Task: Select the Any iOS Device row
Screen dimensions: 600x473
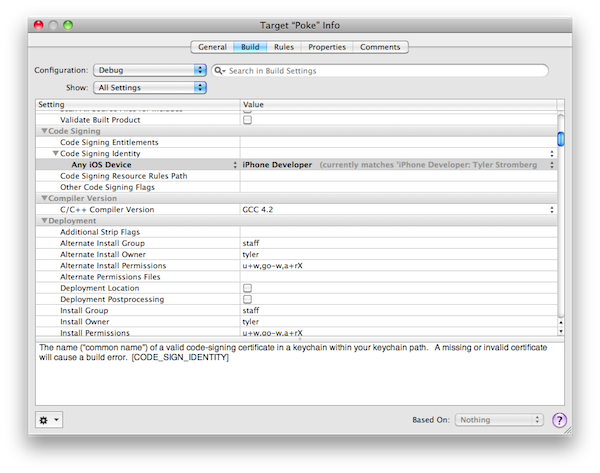Action: [x=297, y=165]
